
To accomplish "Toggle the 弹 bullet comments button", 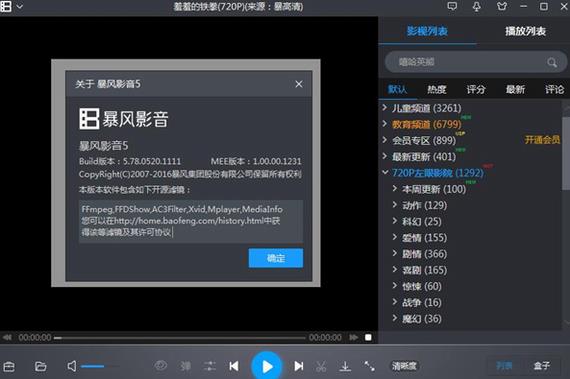I will pyautogui.click(x=186, y=366).
